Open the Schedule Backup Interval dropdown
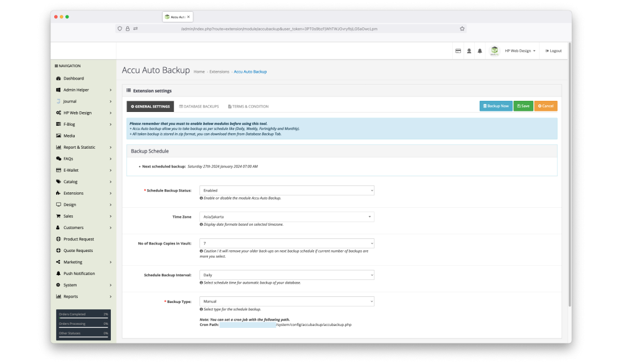The height and width of the screenshot is (364, 623). coord(287,274)
